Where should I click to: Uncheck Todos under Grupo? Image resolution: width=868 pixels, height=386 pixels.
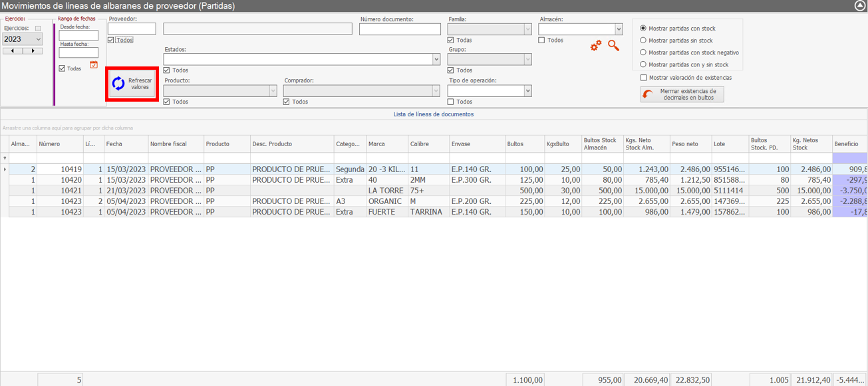tap(451, 70)
